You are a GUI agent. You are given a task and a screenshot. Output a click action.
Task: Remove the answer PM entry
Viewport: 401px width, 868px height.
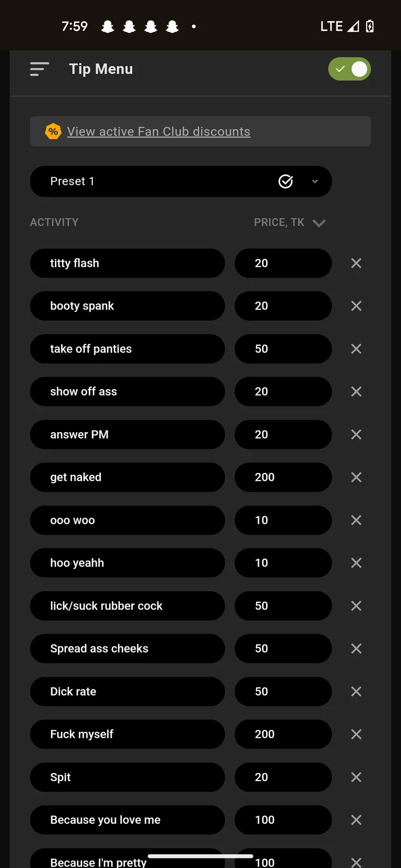(x=356, y=434)
